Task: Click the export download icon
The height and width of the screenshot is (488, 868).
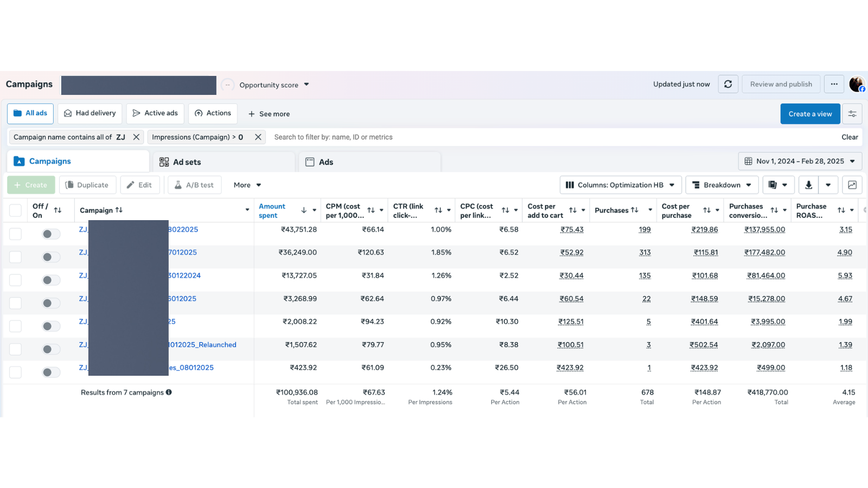Action: [x=808, y=185]
